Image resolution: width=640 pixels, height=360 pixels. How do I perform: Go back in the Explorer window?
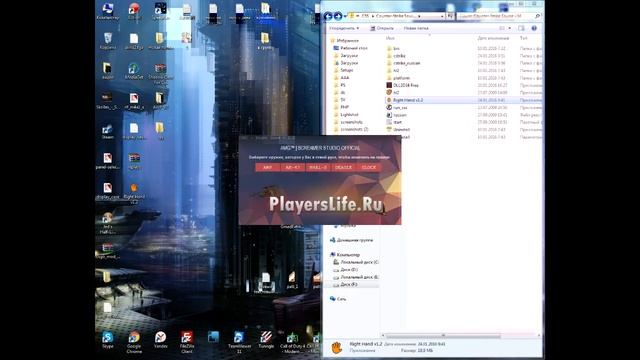pyautogui.click(x=328, y=16)
